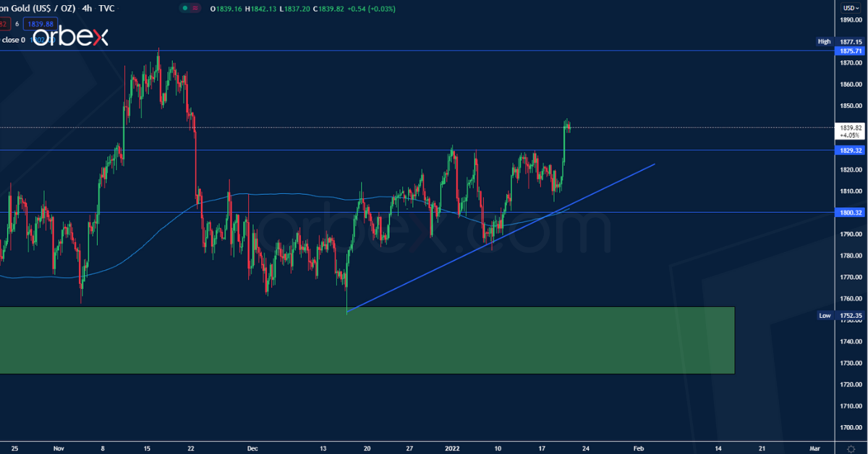Open the USD currency dropdown
868x454 pixels.
click(851, 8)
